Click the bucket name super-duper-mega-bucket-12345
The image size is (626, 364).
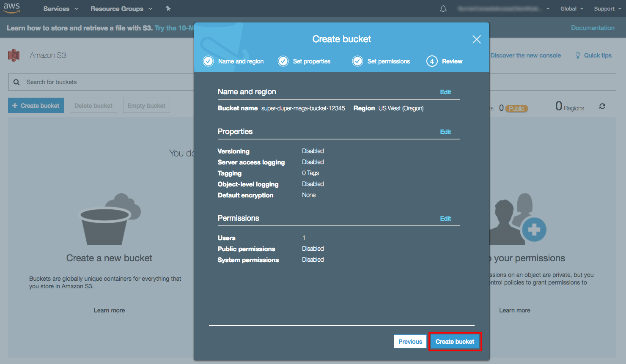pos(303,108)
